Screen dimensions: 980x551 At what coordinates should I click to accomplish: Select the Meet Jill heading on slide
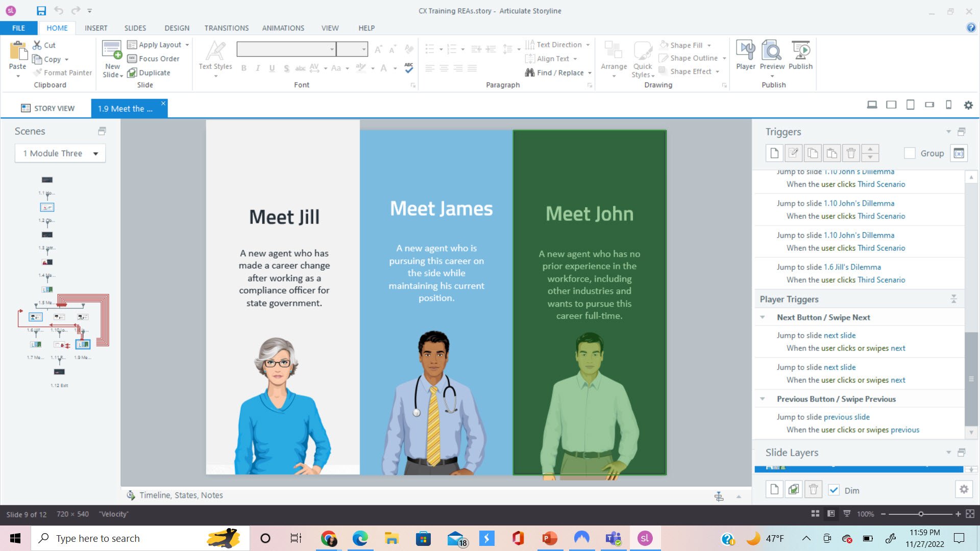pyautogui.click(x=284, y=217)
